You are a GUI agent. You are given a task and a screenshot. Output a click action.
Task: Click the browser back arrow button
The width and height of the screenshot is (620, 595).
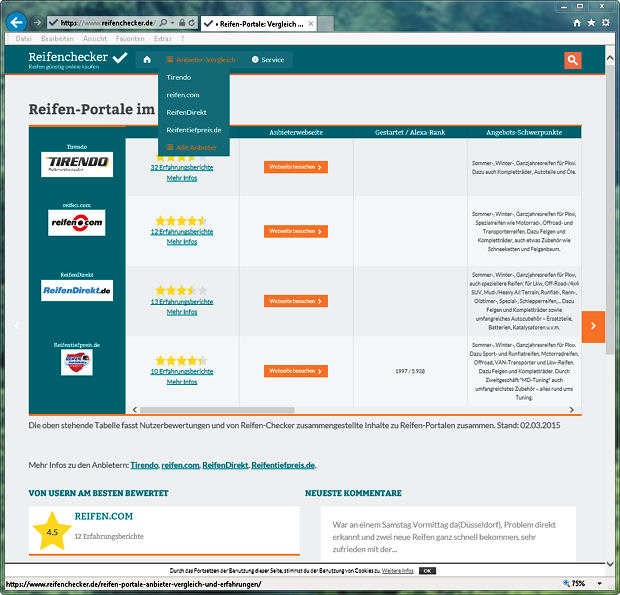pos(17,23)
